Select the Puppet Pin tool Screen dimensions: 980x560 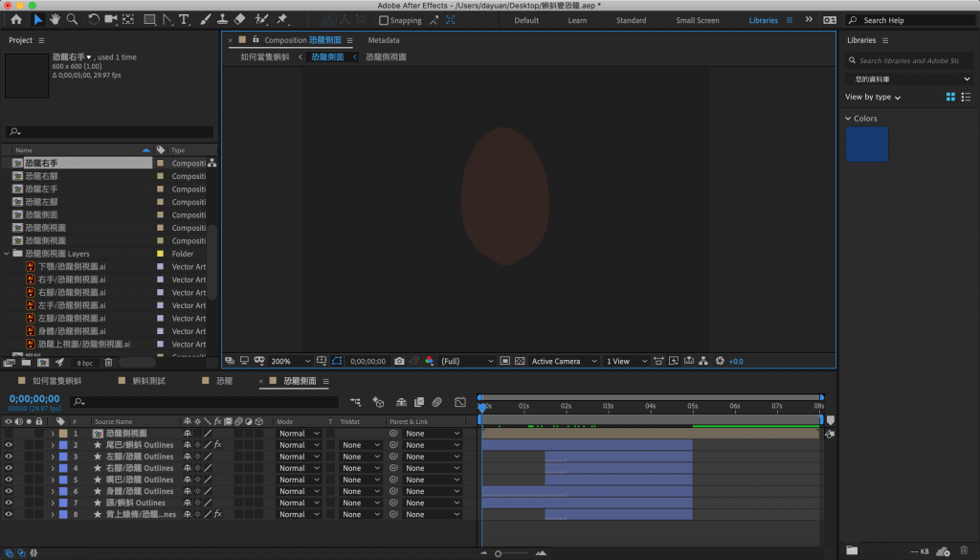pos(282,19)
